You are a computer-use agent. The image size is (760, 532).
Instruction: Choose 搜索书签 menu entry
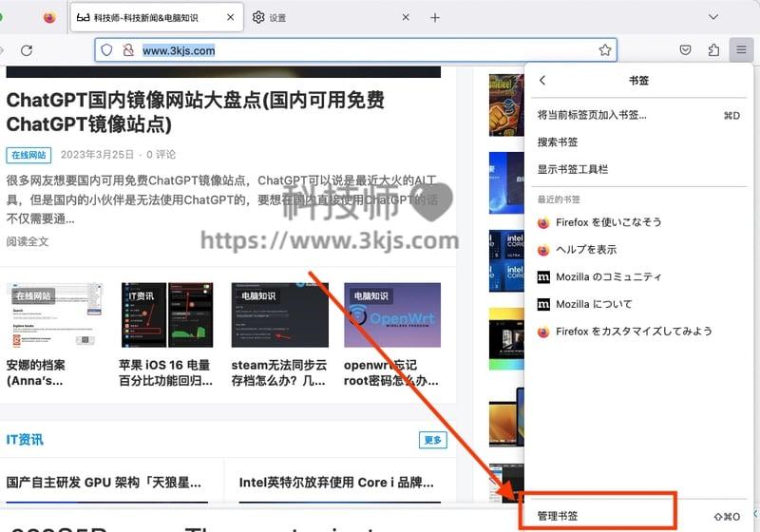[638, 142]
